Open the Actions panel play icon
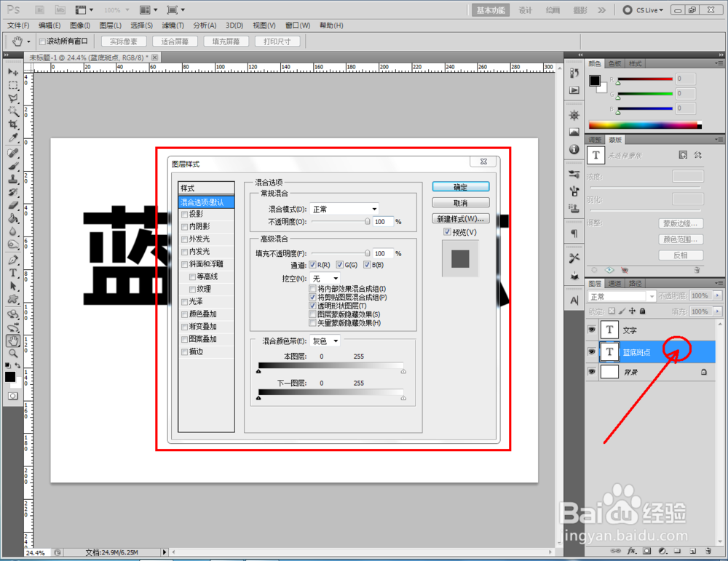Image resolution: width=728 pixels, height=561 pixels. click(574, 90)
